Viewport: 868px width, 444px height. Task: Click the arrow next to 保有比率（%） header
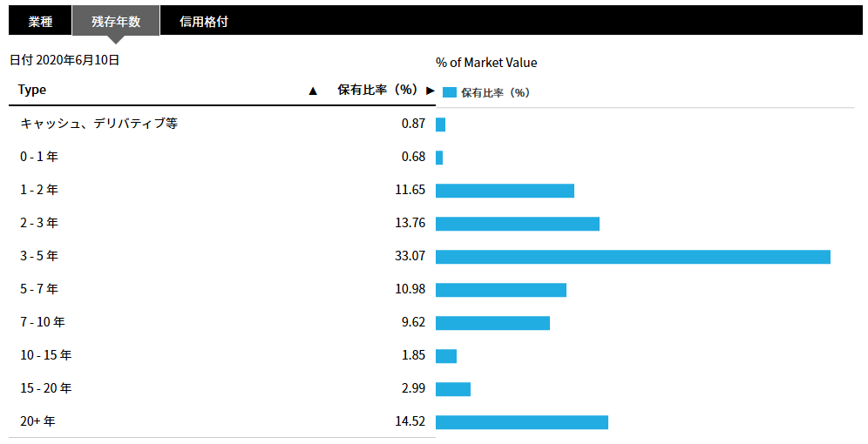(431, 91)
